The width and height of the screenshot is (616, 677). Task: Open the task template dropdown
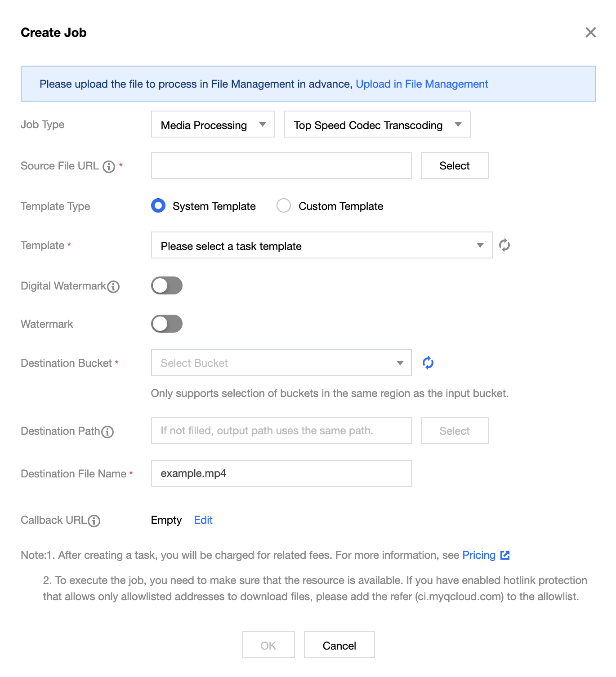[x=321, y=245]
